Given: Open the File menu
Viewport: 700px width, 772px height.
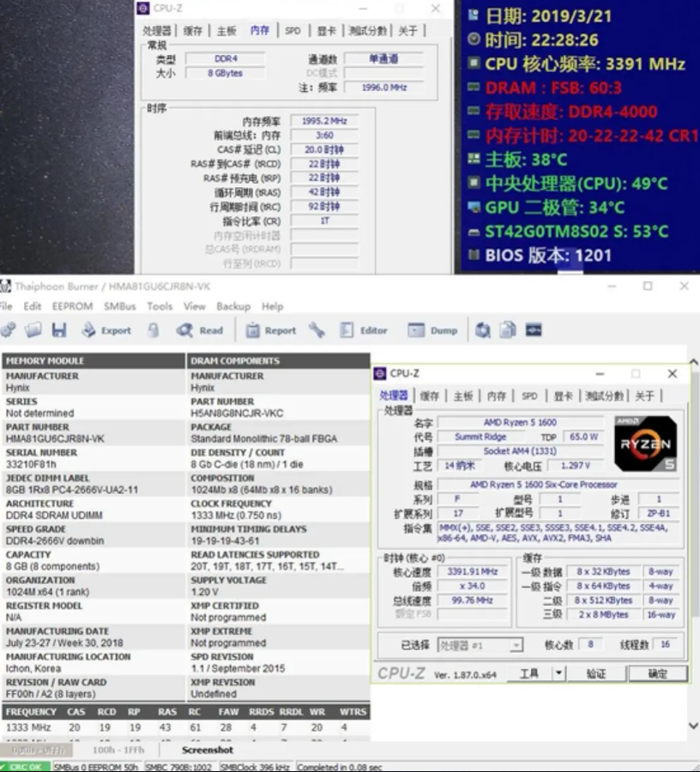Looking at the screenshot, I should coord(6,306).
